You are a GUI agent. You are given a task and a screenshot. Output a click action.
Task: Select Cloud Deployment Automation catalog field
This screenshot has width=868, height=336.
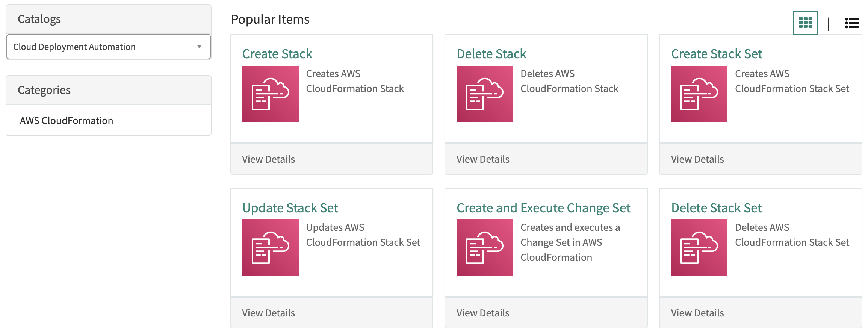pos(109,47)
